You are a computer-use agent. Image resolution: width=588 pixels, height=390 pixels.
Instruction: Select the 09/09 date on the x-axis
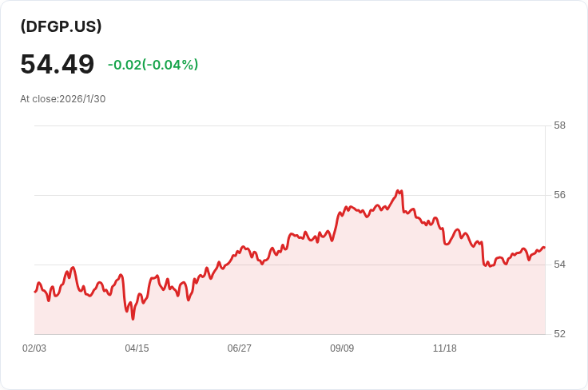click(342, 348)
